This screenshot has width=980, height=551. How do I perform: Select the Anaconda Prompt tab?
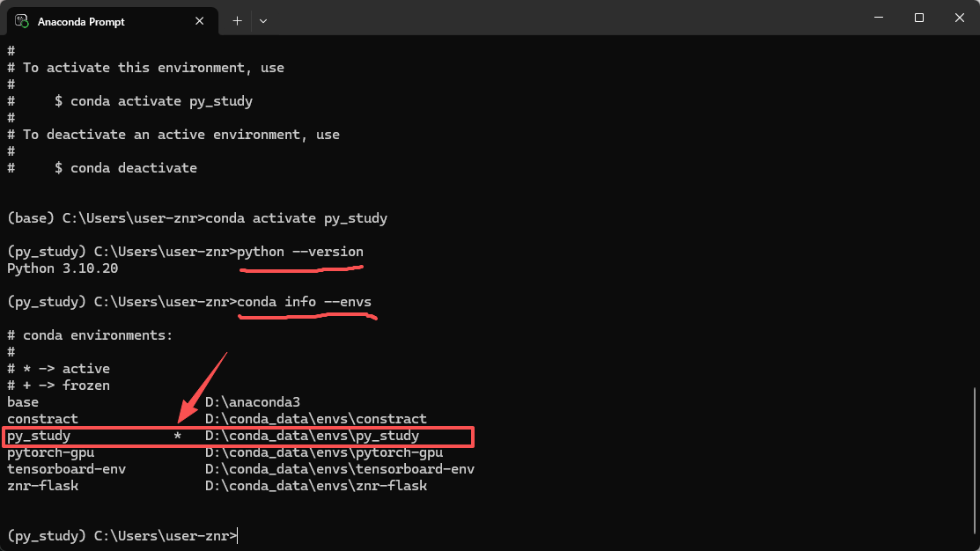[113, 21]
